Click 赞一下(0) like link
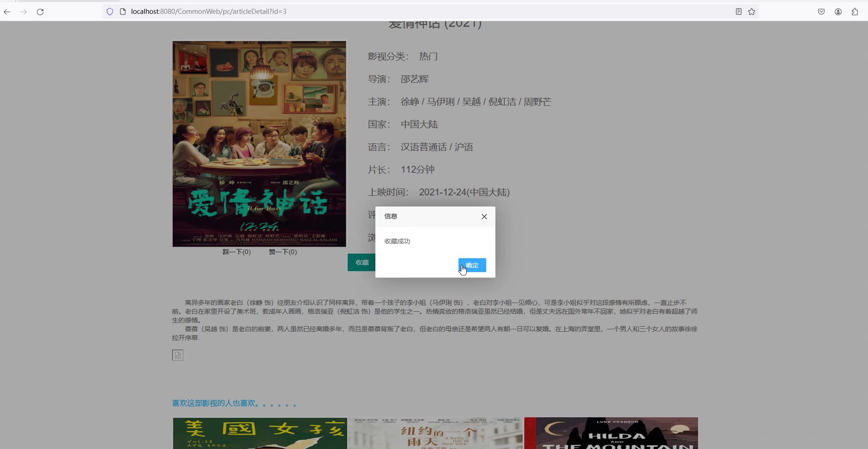The width and height of the screenshot is (868, 449). [283, 252]
